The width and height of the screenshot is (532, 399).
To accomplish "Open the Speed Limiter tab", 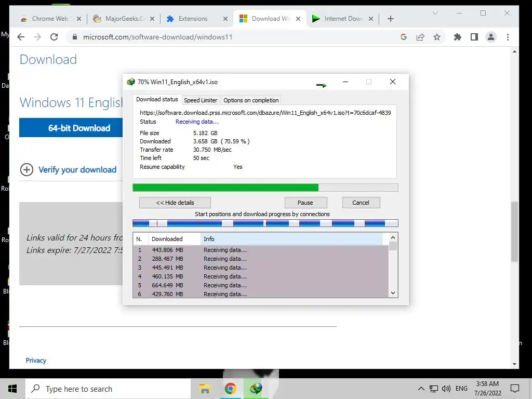I will [201, 100].
